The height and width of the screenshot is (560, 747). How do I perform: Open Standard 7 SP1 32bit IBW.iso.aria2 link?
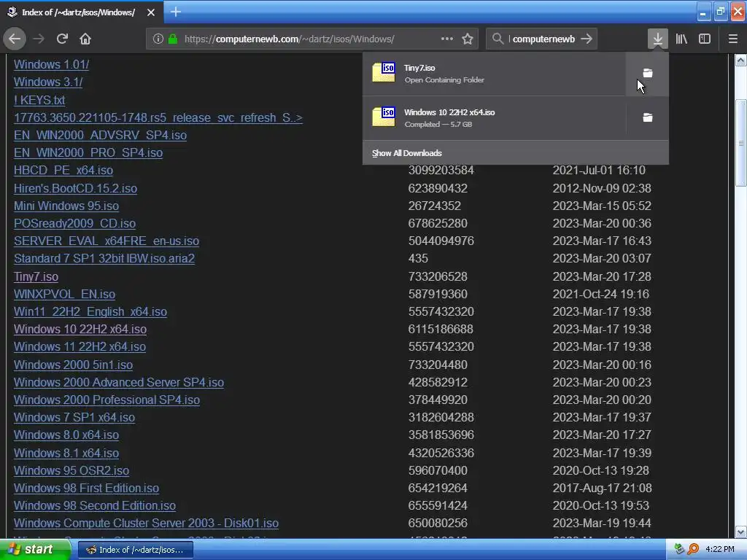104,259
